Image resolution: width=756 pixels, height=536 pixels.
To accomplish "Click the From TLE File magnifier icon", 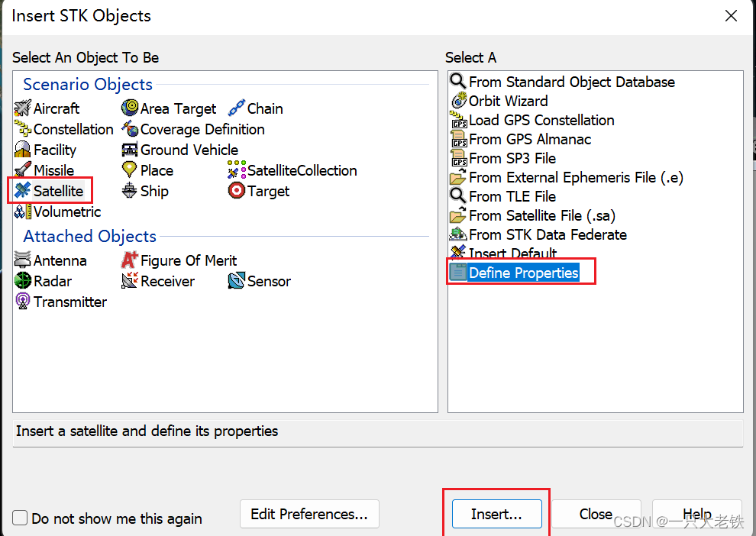I will point(458,196).
